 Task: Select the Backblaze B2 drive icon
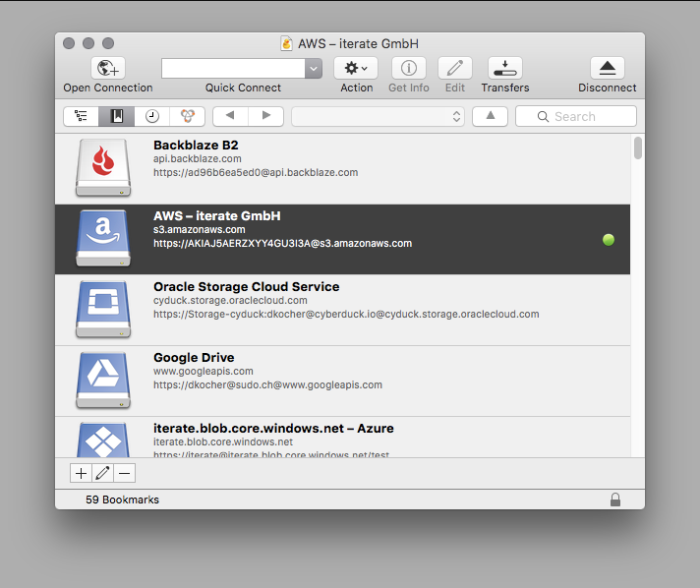click(x=103, y=167)
